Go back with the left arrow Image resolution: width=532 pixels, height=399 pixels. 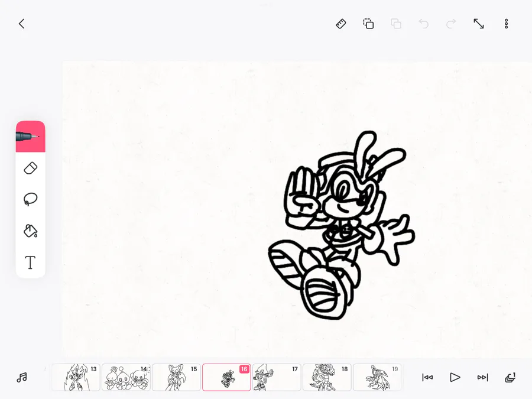(21, 24)
